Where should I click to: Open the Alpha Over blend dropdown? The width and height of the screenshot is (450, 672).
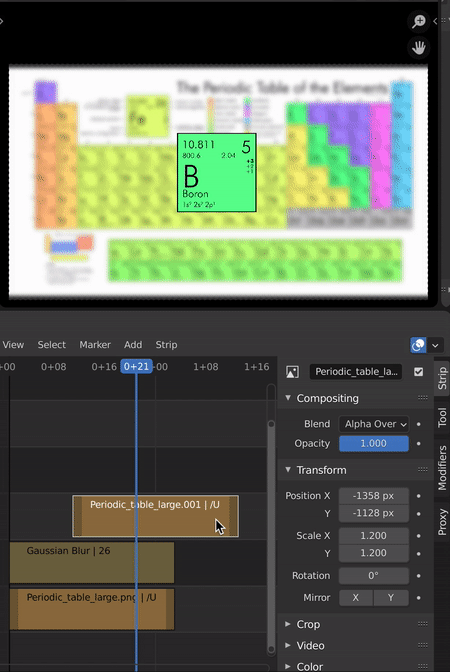pos(374,424)
